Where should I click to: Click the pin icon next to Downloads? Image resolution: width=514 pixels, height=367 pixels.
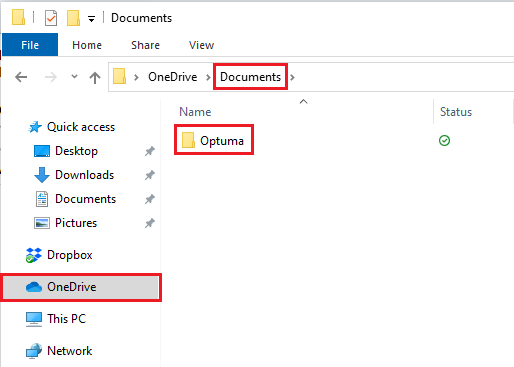150,175
